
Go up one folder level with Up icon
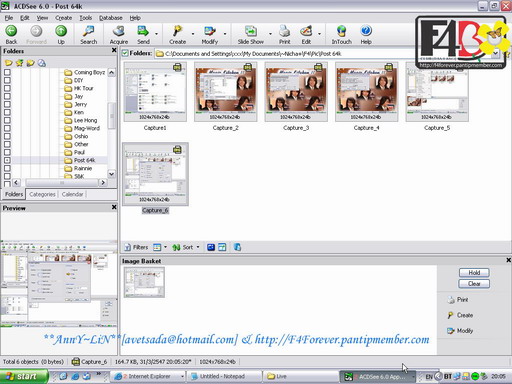point(61,31)
